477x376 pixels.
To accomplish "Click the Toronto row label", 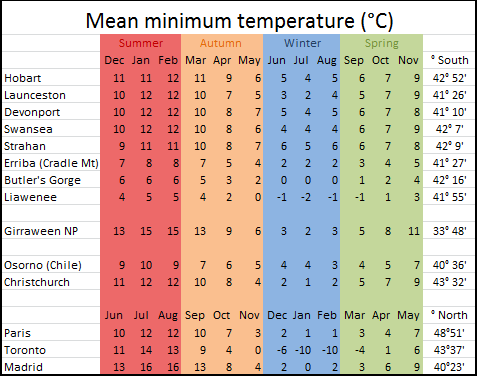I will click(x=25, y=350).
